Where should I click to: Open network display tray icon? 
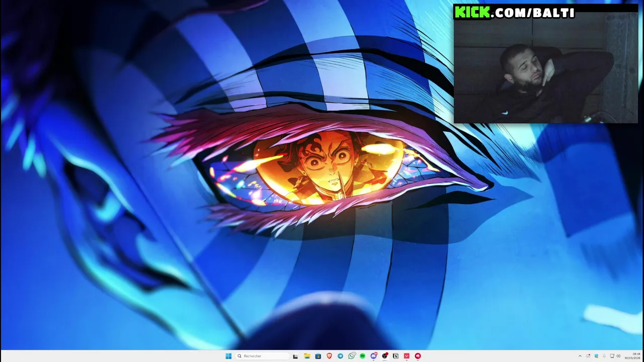click(x=612, y=356)
